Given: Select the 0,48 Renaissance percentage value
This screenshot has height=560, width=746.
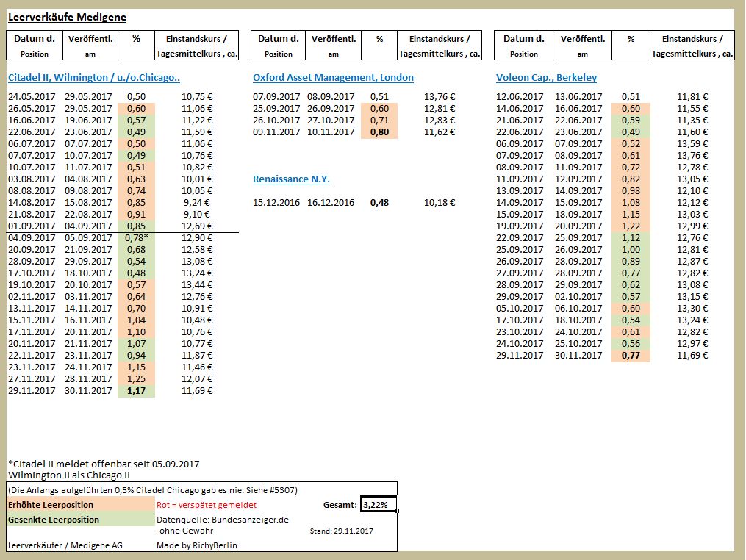Looking at the screenshot, I should click(379, 202).
